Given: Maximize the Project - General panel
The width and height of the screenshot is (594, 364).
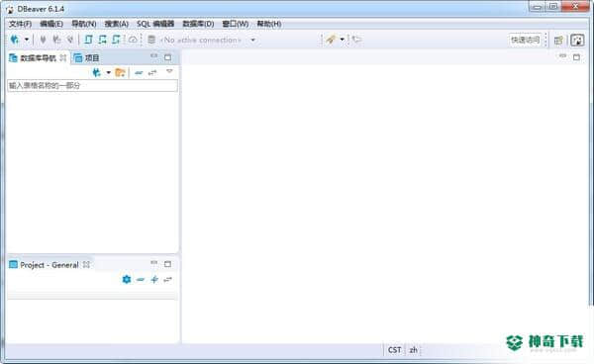Looking at the screenshot, I should click(x=168, y=264).
